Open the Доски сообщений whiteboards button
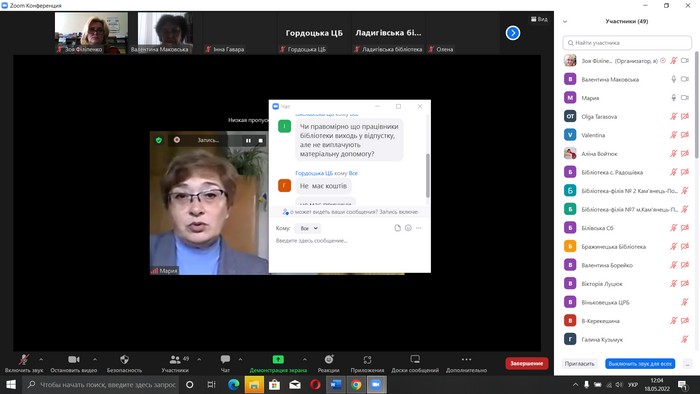700x394 pixels. tap(415, 363)
